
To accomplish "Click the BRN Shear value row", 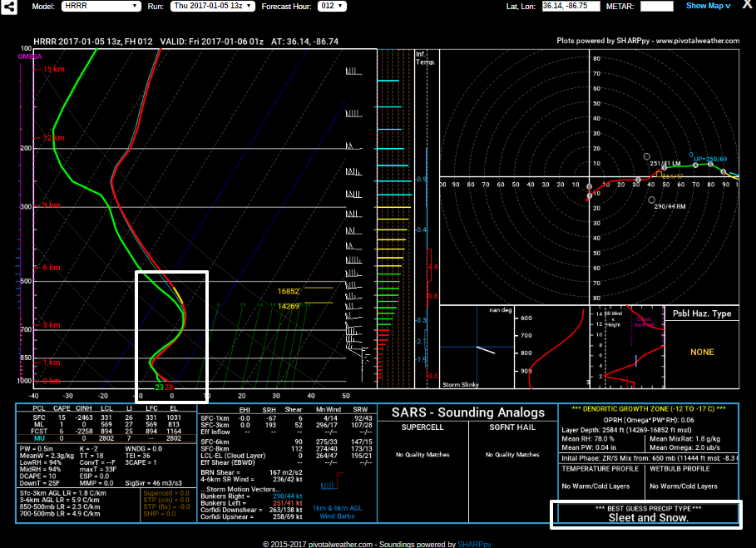I will (x=251, y=472).
